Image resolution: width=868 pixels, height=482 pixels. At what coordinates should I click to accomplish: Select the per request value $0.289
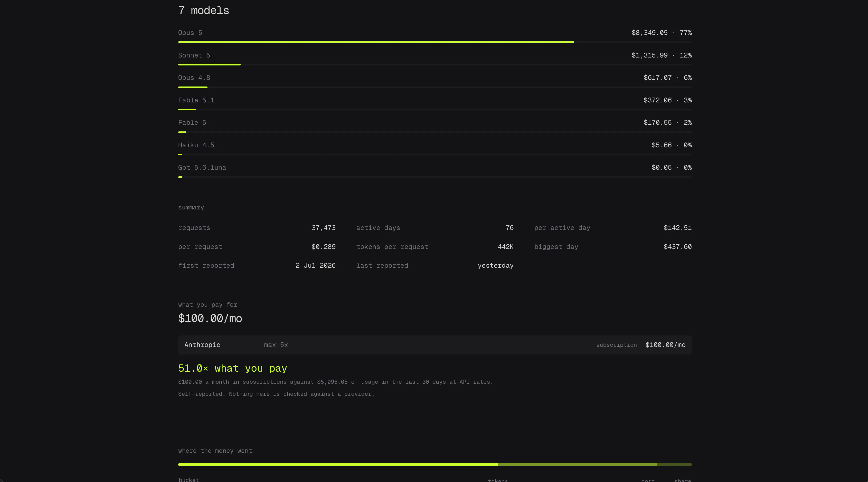click(x=324, y=247)
